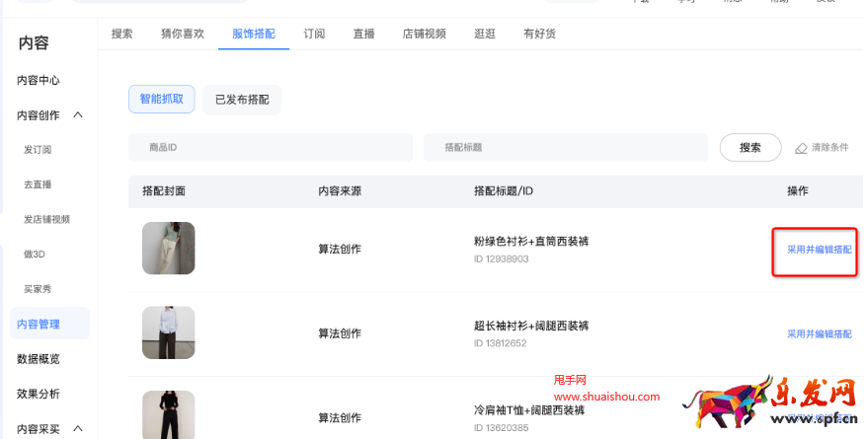Screen dimensions: 868x439
Task: Click the 搜索 button beside filters
Action: (x=750, y=148)
